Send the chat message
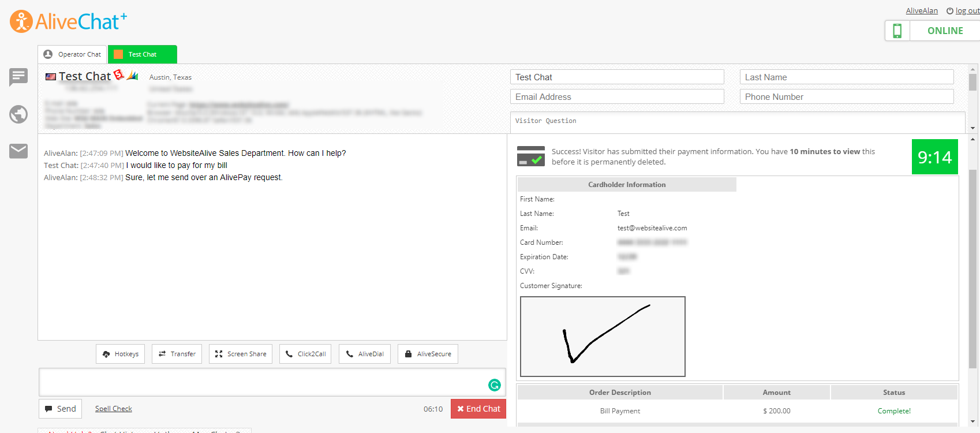 61,409
